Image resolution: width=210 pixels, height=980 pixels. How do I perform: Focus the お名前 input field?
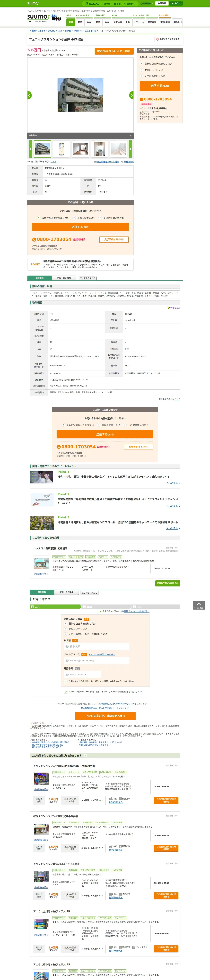pos(96,646)
